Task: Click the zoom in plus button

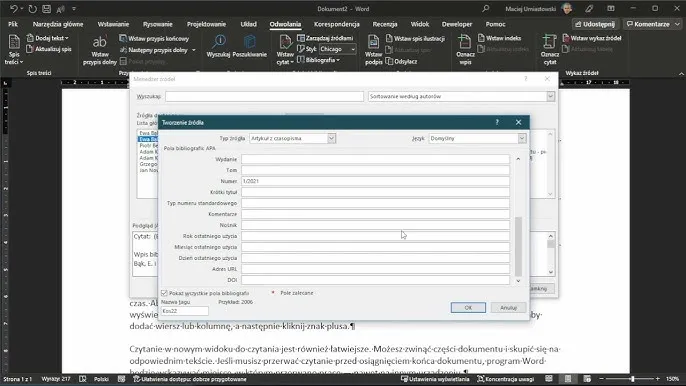Action: [x=658, y=379]
